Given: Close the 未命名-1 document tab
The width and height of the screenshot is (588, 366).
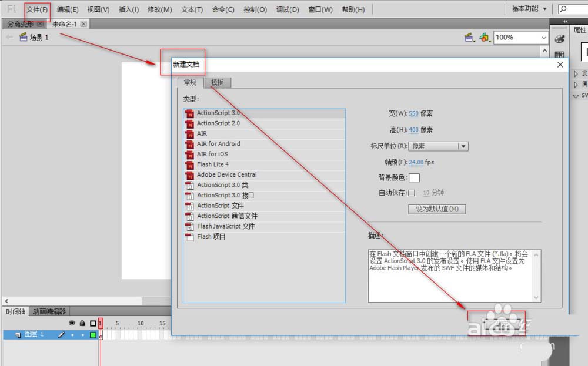Looking at the screenshot, I should pyautogui.click(x=83, y=24).
